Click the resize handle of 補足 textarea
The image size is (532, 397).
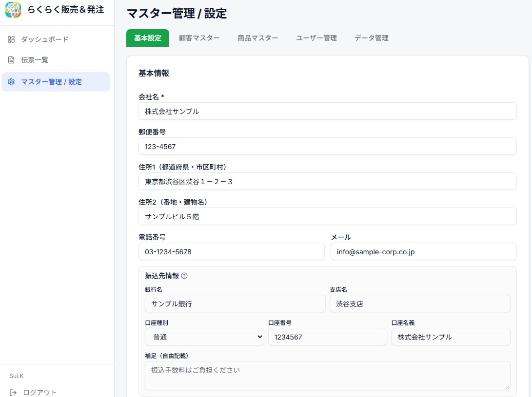508,387
